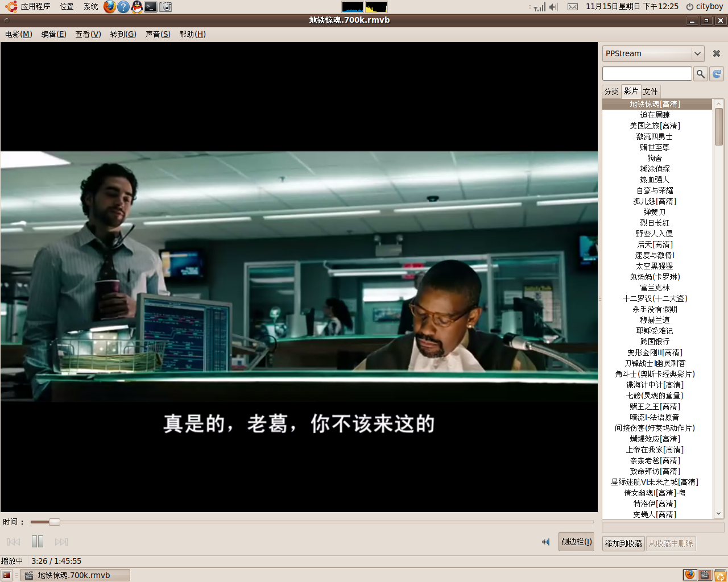
Task: Click the 地铁惊魂.700k.rmvb taskbar button
Action: pos(75,575)
